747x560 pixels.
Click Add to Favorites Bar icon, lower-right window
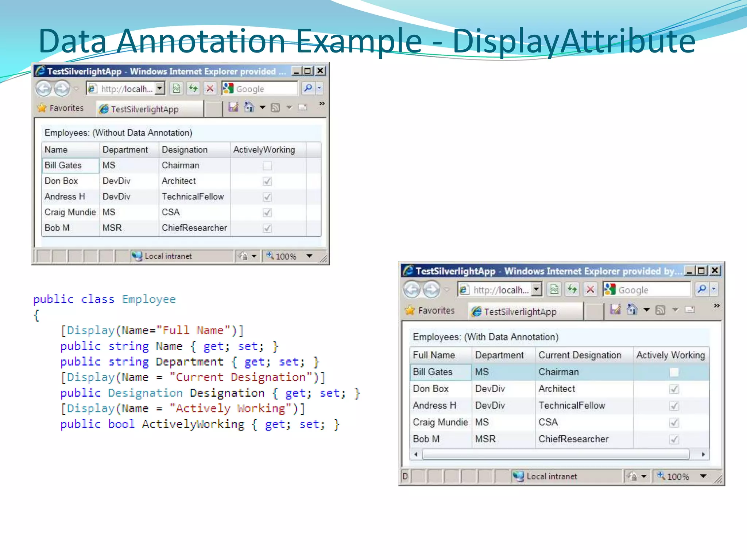tap(615, 310)
